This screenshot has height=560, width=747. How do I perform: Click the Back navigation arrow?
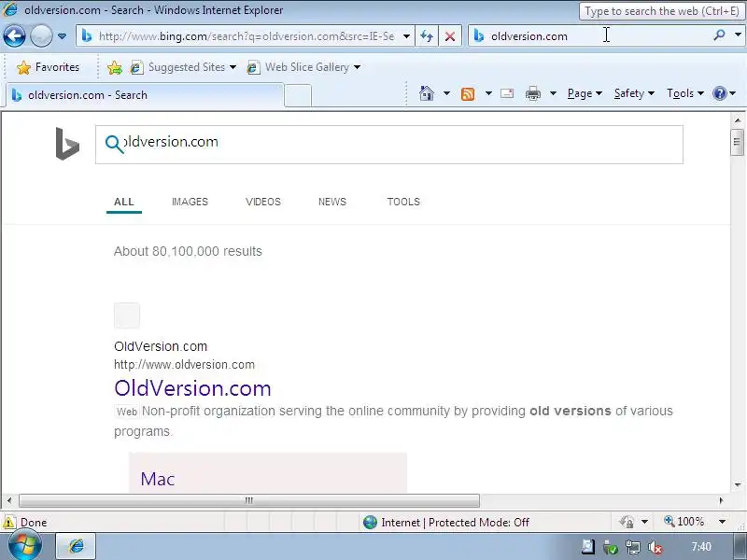14,35
